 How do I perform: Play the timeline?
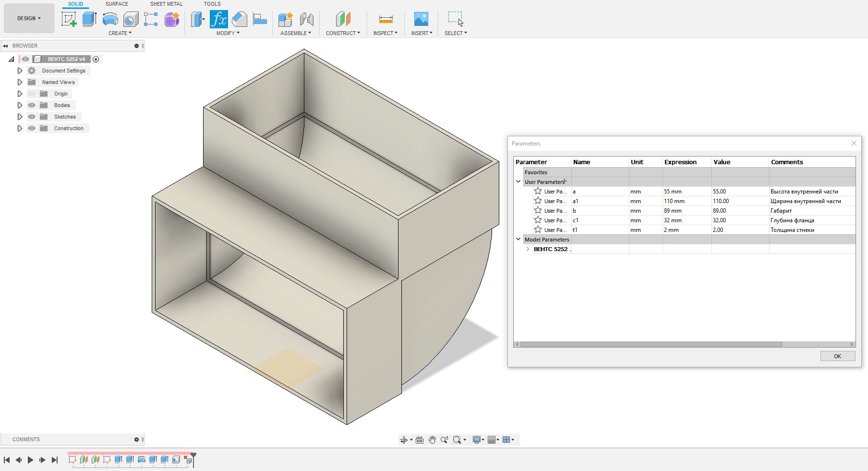pyautogui.click(x=31, y=460)
